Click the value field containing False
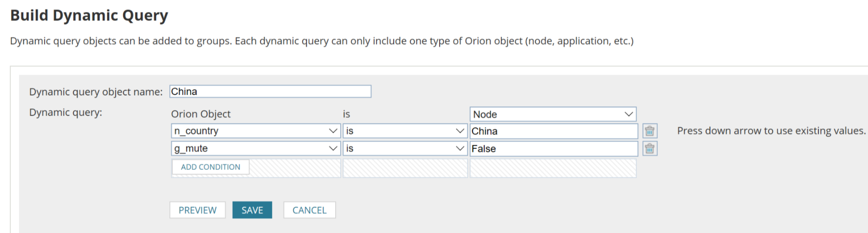 tap(553, 149)
